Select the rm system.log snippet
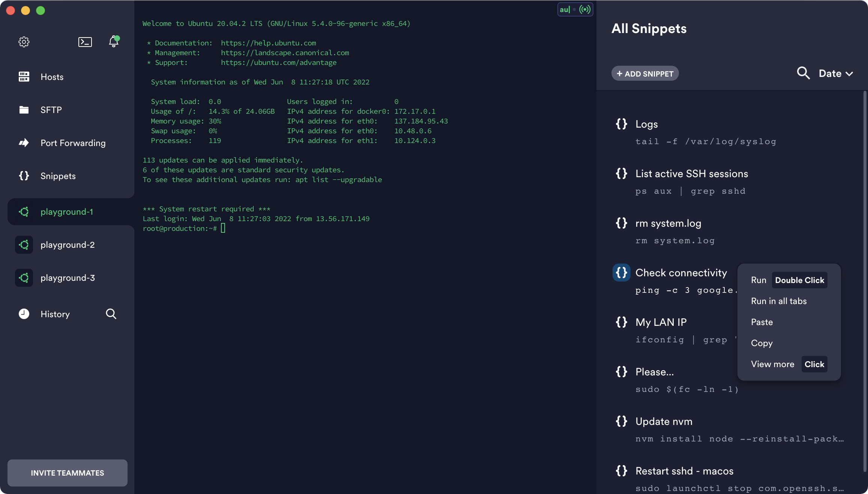 668,223
